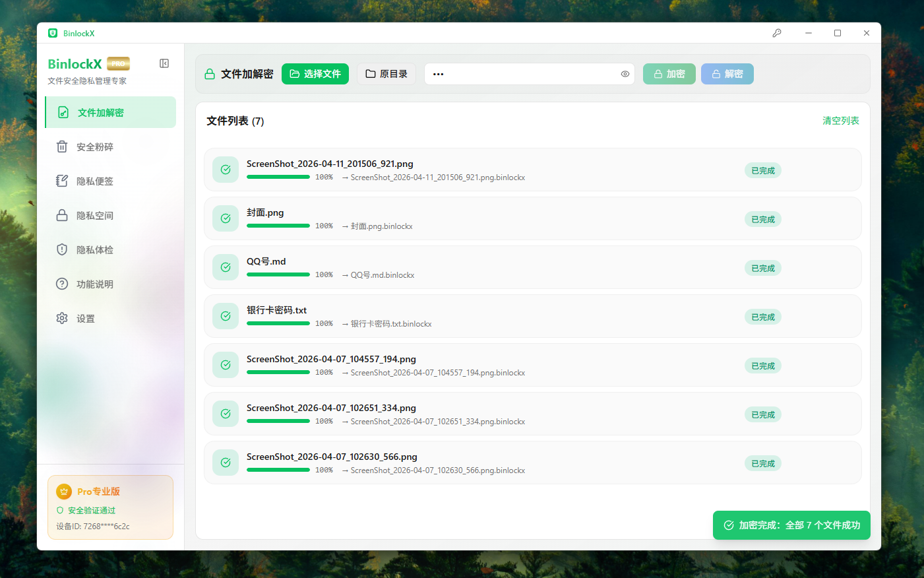Click 清空列表 link
The width and height of the screenshot is (924, 578).
tap(841, 121)
